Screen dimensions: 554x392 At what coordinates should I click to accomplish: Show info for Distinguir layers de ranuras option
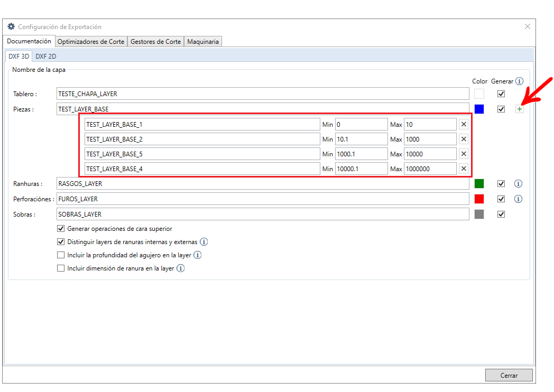pyautogui.click(x=204, y=242)
